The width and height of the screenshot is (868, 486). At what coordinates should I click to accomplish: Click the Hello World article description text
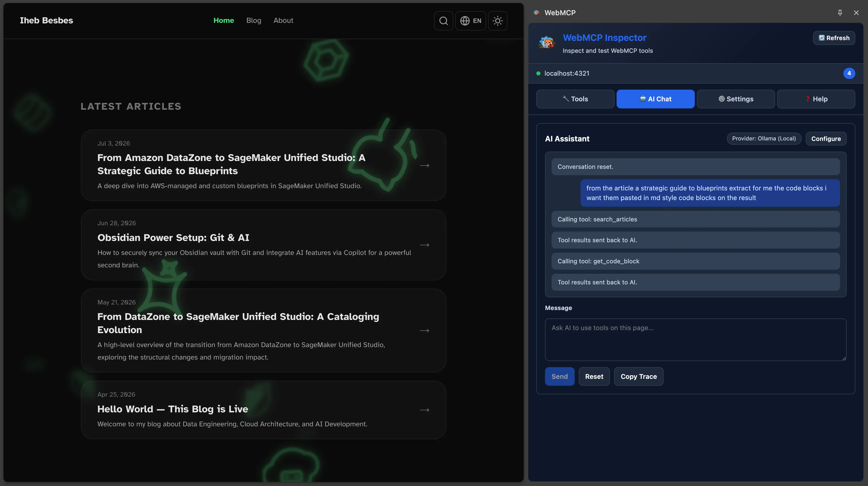[x=232, y=424]
